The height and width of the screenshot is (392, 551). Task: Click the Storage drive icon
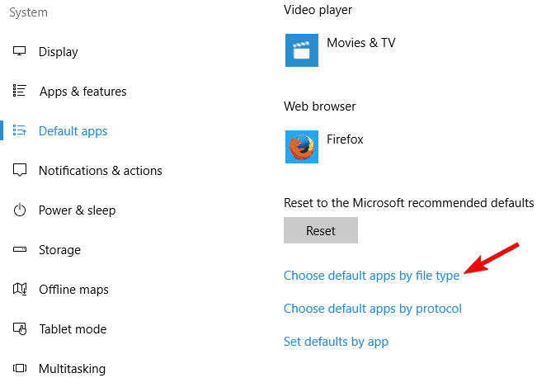tap(19, 249)
